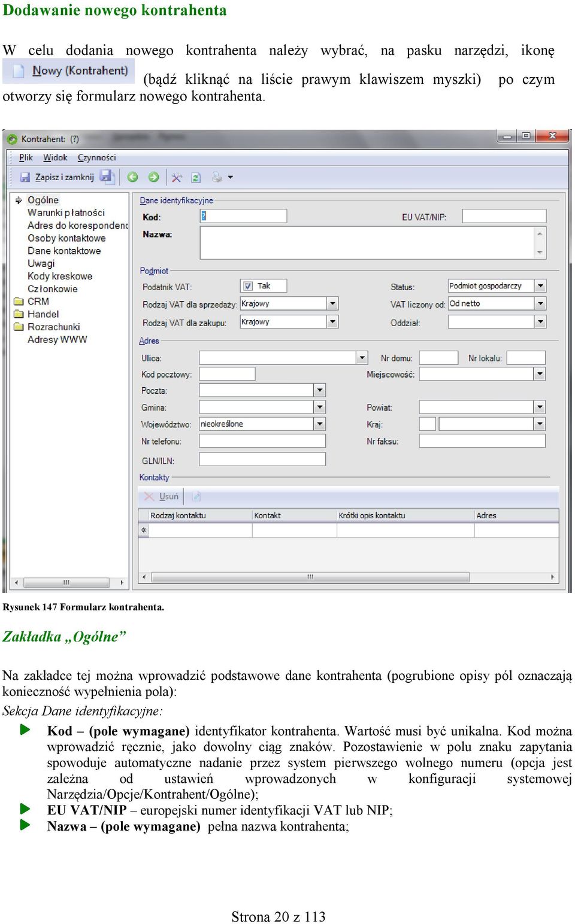Click the Nr telefonu field
This screenshot has width=575, height=924.
[x=262, y=441]
